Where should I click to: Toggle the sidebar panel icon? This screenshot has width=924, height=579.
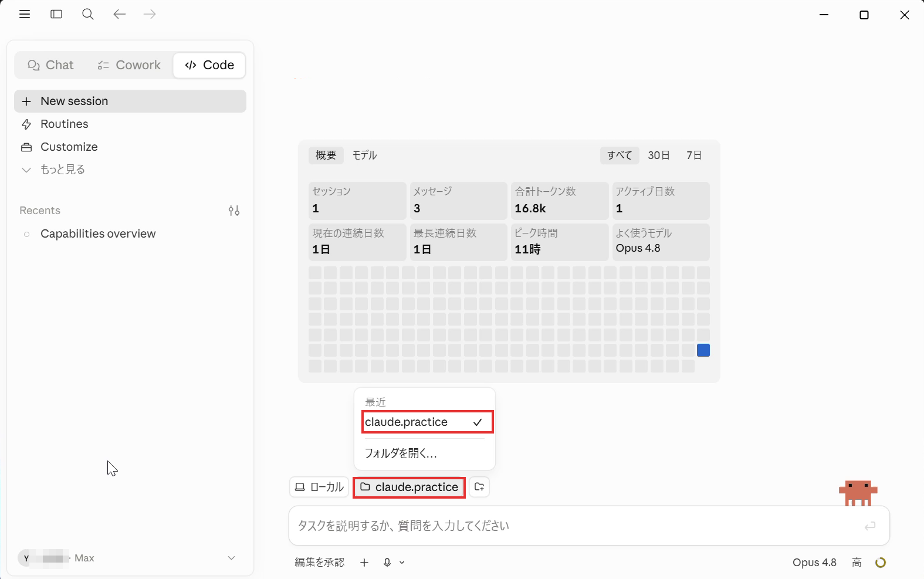[56, 14]
